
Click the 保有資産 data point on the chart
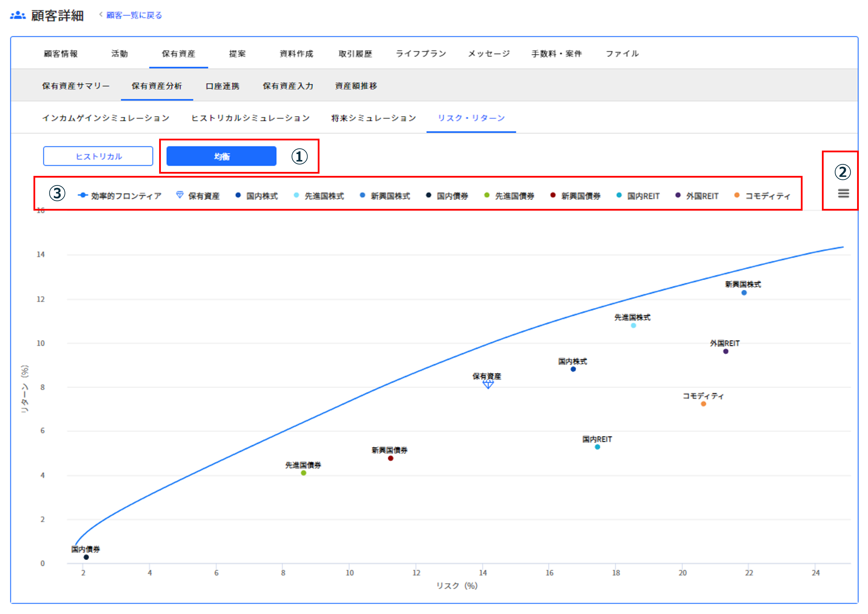click(488, 384)
